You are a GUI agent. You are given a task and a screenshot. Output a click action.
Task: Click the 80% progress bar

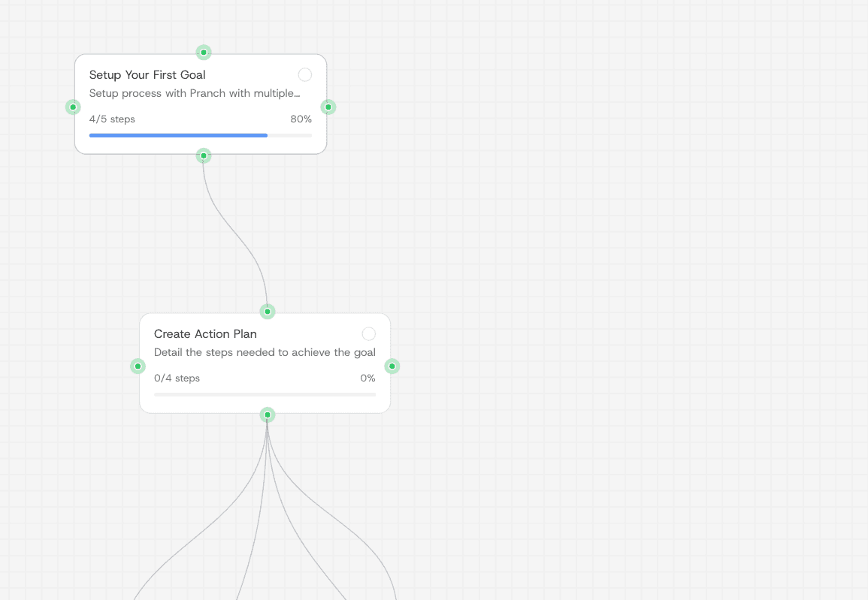click(200, 135)
